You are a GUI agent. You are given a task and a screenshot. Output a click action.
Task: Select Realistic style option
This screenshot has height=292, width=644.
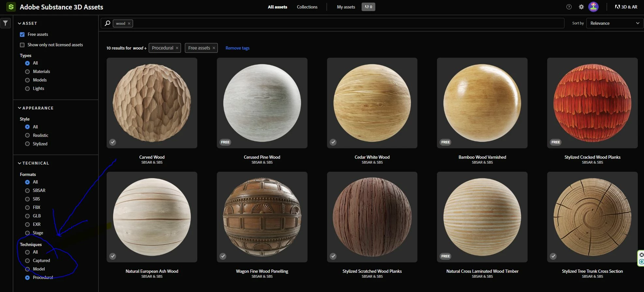27,135
